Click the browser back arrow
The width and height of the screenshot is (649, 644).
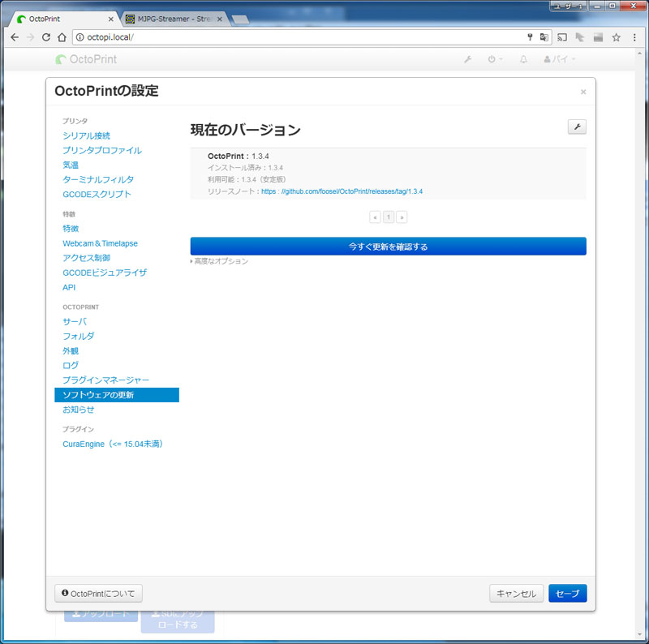click(15, 37)
